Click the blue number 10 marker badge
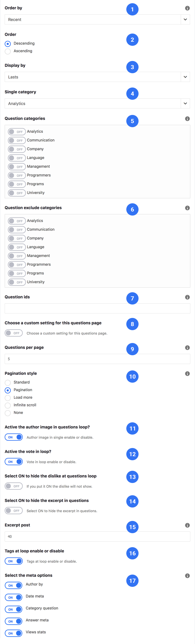 point(132,377)
